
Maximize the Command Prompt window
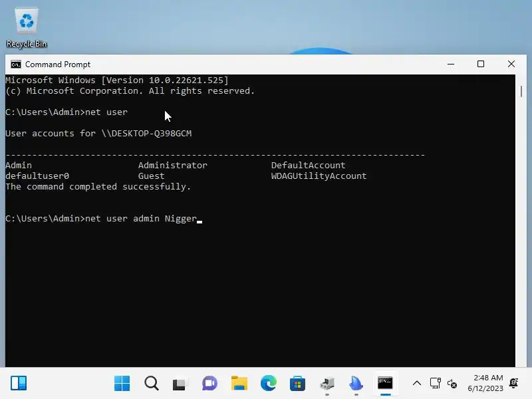coord(481,64)
